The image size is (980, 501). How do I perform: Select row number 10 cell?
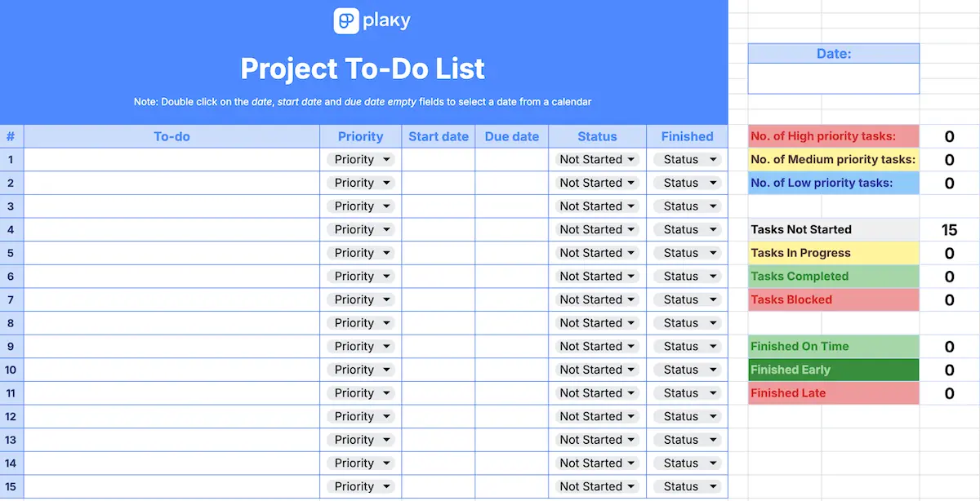tap(11, 370)
